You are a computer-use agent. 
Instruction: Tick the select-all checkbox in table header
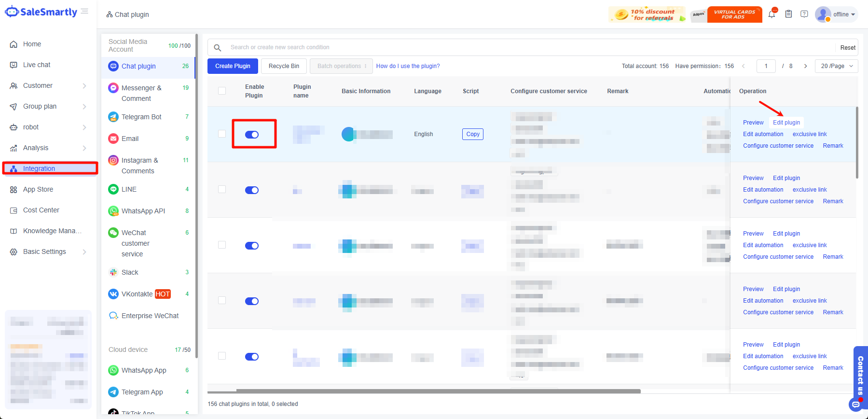[222, 91]
